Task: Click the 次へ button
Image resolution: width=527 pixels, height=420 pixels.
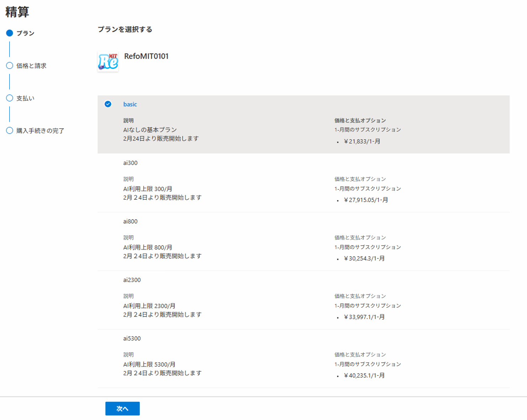Action: (x=122, y=409)
